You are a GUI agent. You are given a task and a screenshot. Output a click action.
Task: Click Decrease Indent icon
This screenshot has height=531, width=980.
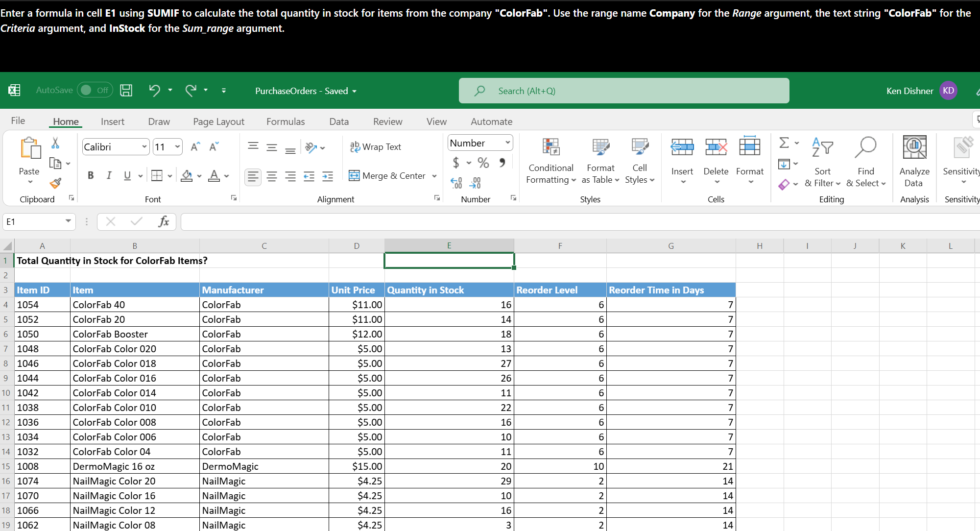[x=309, y=176]
